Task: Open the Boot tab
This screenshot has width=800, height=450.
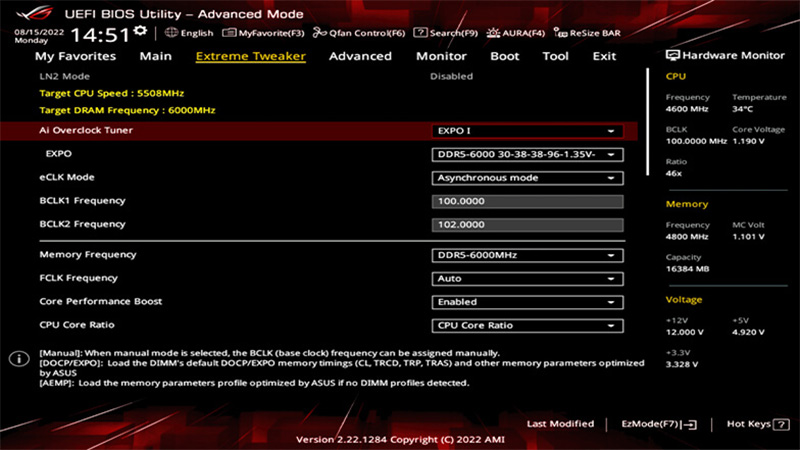Action: pyautogui.click(x=505, y=56)
